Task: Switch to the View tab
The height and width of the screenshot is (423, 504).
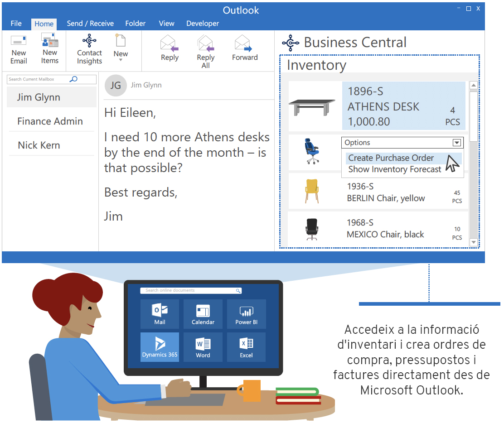Action: (166, 24)
